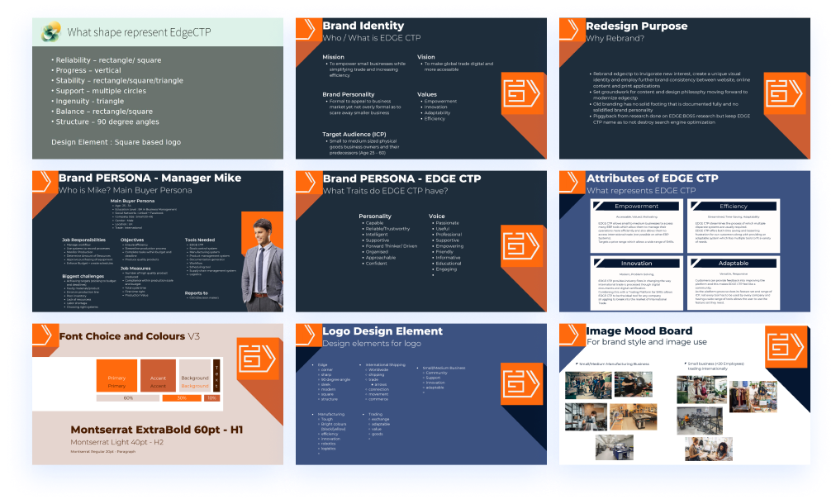This screenshot has width=836, height=504.
Task: Select the dark brown vertical Text swatch
Action: [x=216, y=375]
